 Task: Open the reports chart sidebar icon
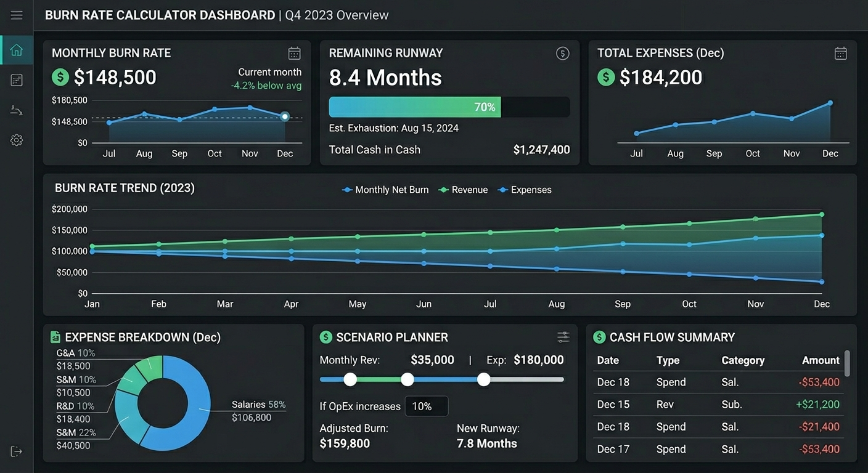(x=17, y=80)
